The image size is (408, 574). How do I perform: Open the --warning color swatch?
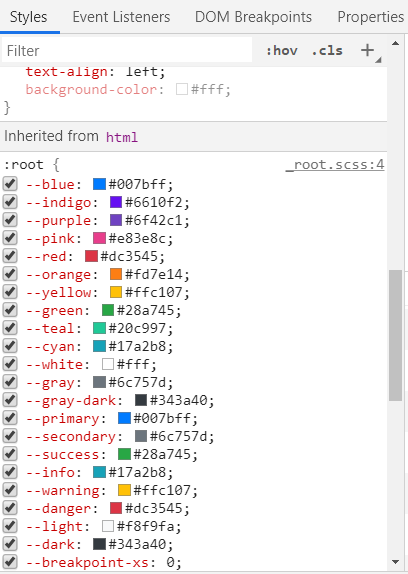coord(124,490)
